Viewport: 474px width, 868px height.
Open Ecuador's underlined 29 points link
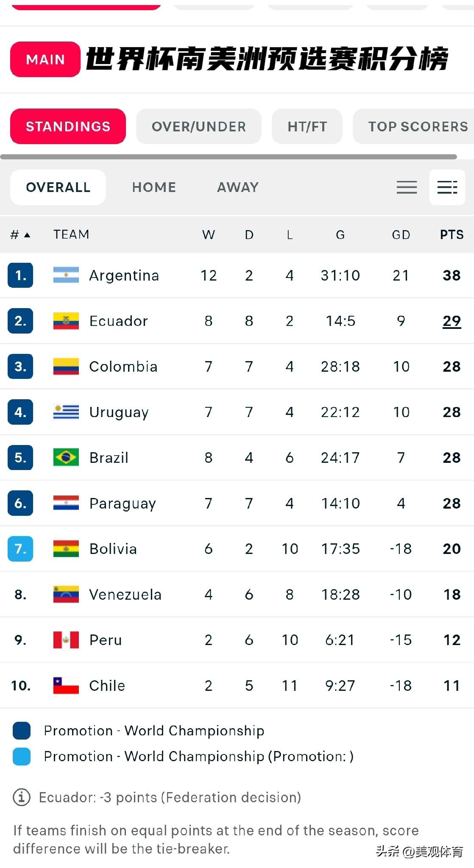tap(452, 321)
